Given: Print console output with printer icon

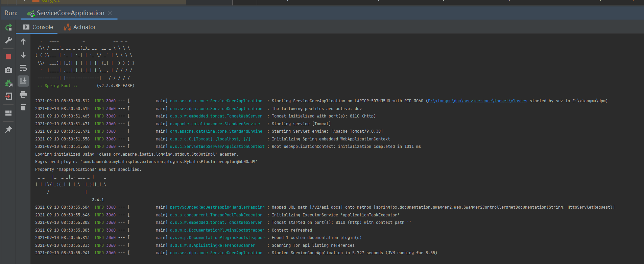Looking at the screenshot, I should click(23, 95).
